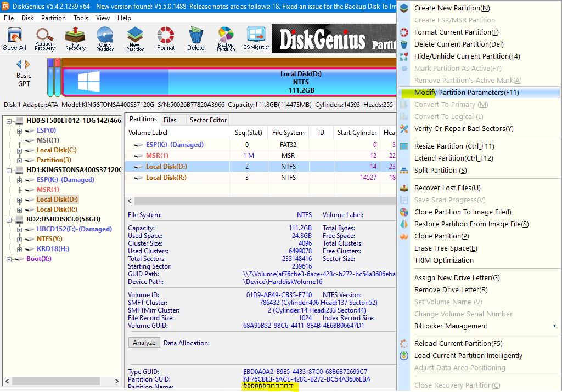Switch to the Sector Editor tab
This screenshot has height=392, width=562.
point(208,120)
